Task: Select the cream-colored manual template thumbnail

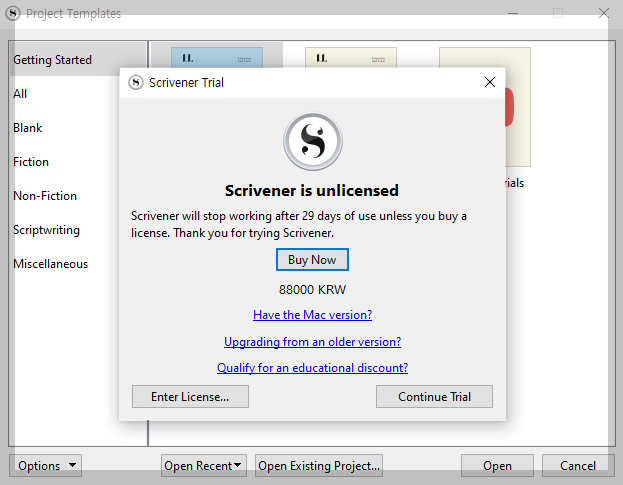Action: click(x=351, y=58)
